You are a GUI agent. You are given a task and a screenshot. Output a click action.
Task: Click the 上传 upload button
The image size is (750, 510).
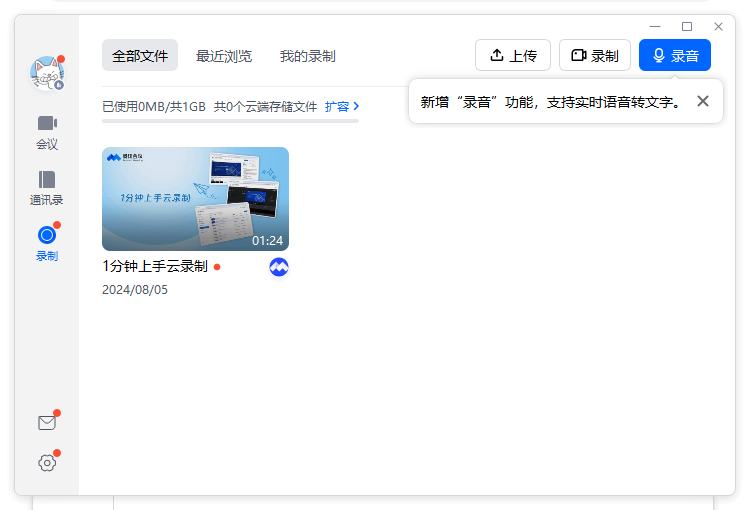pos(512,56)
